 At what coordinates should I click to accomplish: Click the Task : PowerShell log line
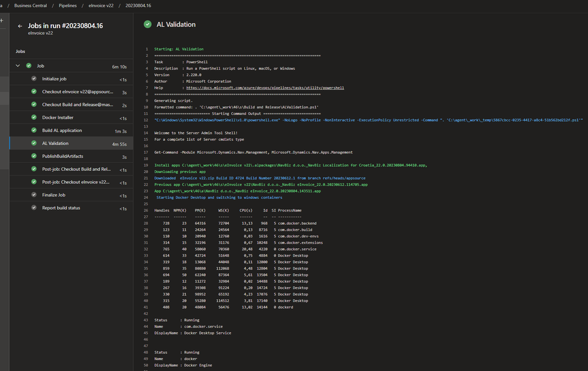pyautogui.click(x=181, y=62)
